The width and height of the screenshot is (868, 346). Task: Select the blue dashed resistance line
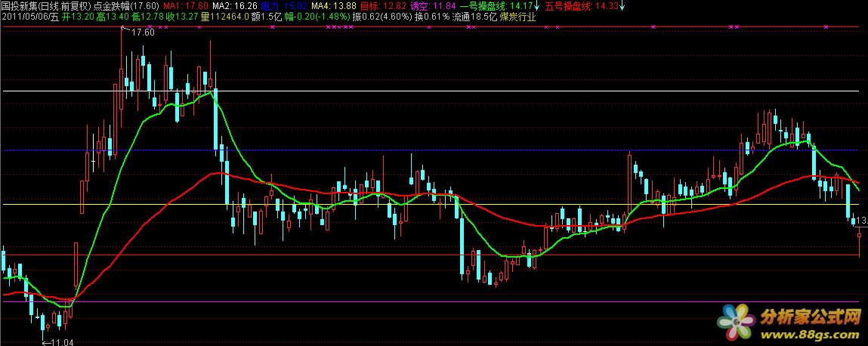[x=432, y=150]
